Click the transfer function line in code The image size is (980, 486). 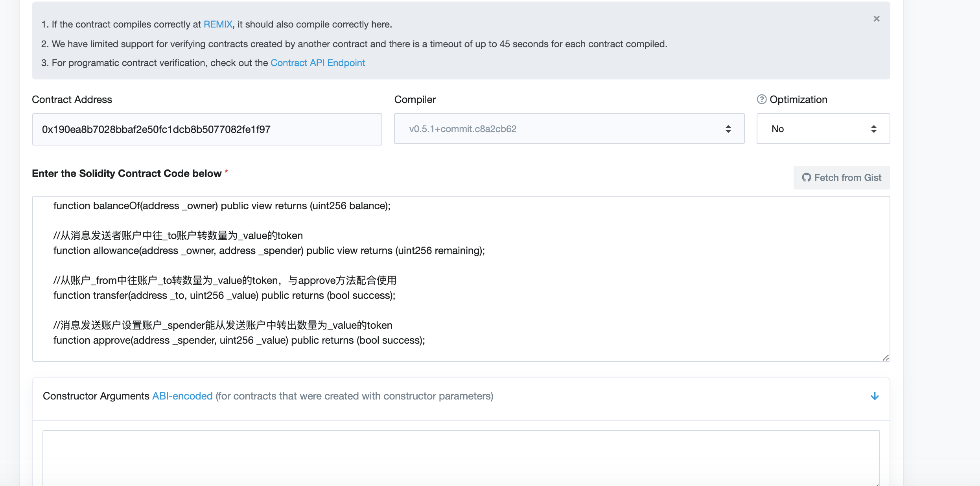coord(224,296)
